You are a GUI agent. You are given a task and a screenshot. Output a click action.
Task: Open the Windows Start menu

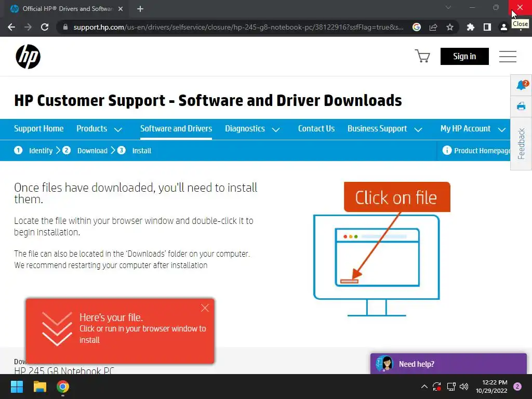pos(17,387)
